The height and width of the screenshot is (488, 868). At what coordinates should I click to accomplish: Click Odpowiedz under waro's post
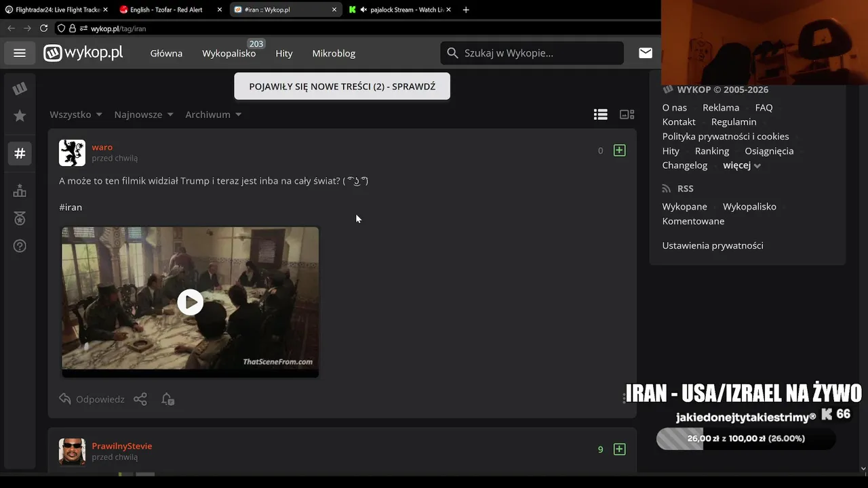pyautogui.click(x=100, y=399)
